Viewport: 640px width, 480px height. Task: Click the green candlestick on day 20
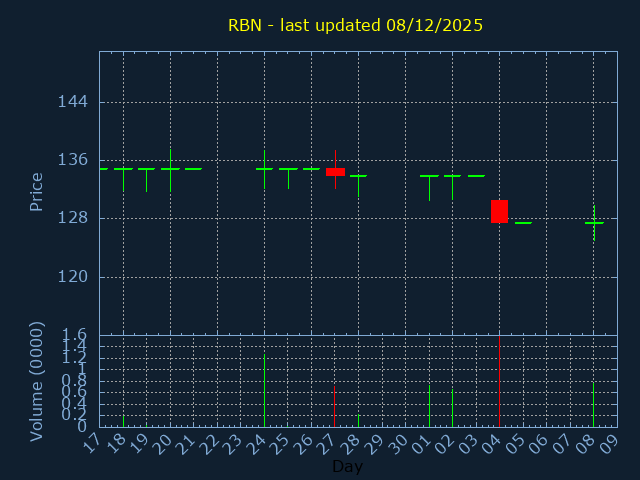(170, 169)
